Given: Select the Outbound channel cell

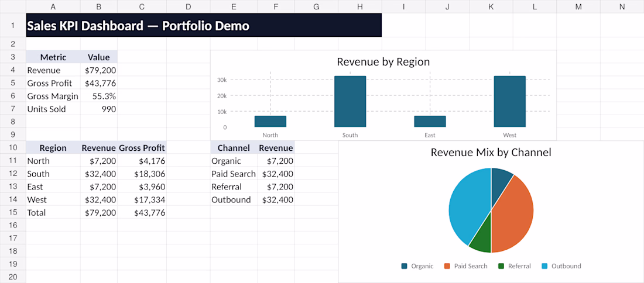Looking at the screenshot, I should tap(234, 200).
